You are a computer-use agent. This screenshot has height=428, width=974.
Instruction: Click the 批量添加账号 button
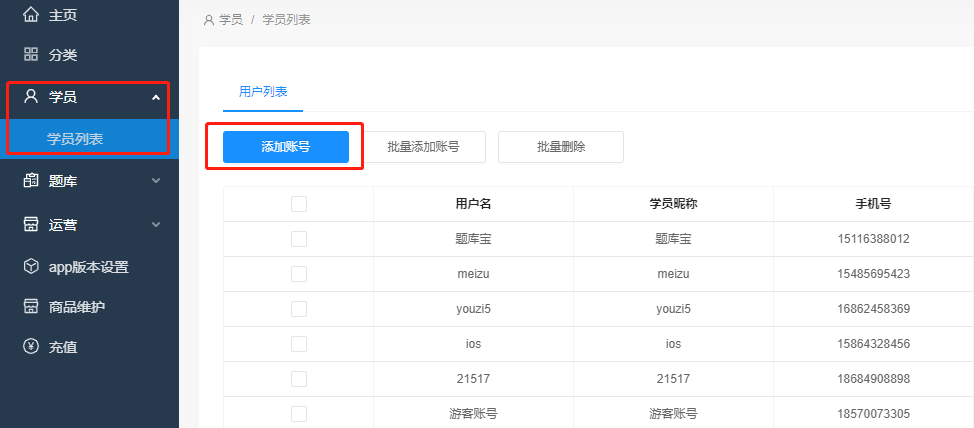[x=423, y=147]
